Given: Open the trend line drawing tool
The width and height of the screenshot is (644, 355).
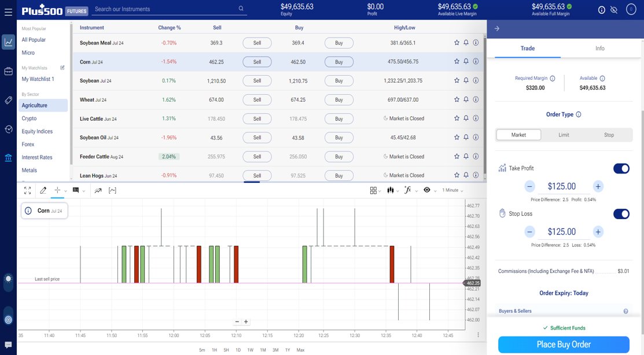Looking at the screenshot, I should 98,190.
